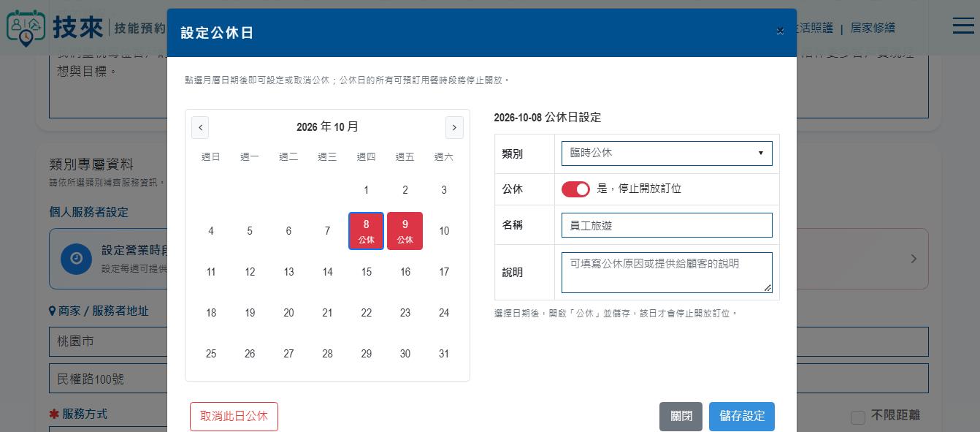Click 取消此日公休 button
The width and height of the screenshot is (980, 432).
coord(234,417)
